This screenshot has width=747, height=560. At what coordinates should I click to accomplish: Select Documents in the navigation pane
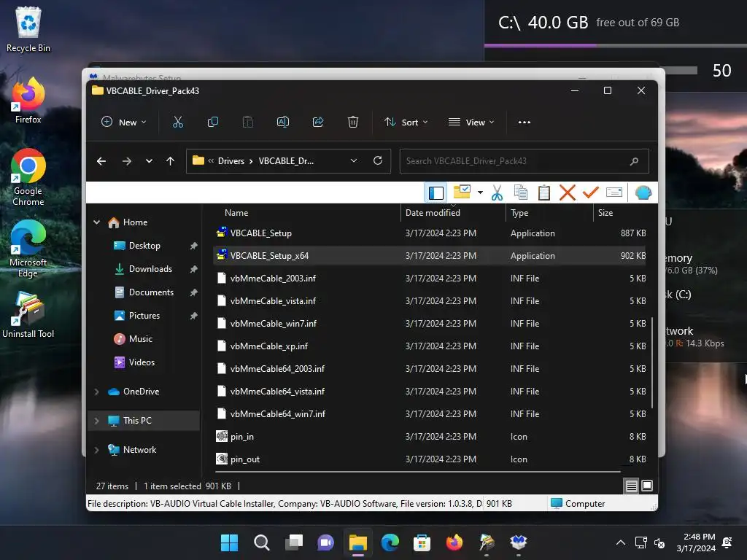[150, 292]
